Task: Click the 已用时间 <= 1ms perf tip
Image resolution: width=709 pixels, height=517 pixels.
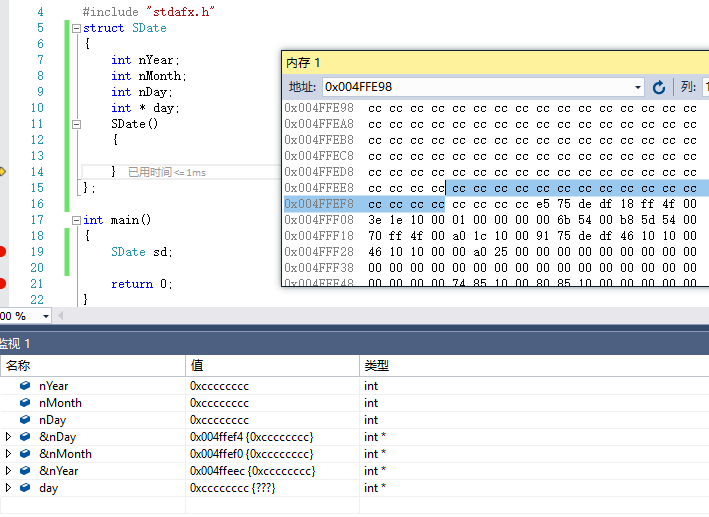Action: [x=167, y=172]
